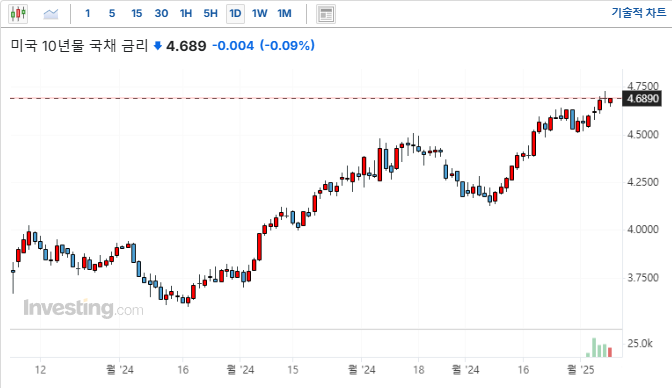The image size is (672, 388).
Task: Click the 4.0000 axis label
Action: [642, 229]
